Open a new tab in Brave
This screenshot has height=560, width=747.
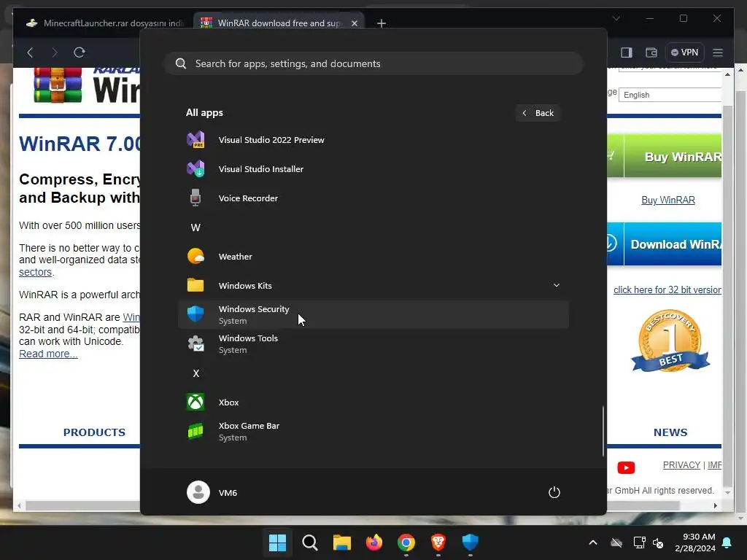pyautogui.click(x=381, y=23)
